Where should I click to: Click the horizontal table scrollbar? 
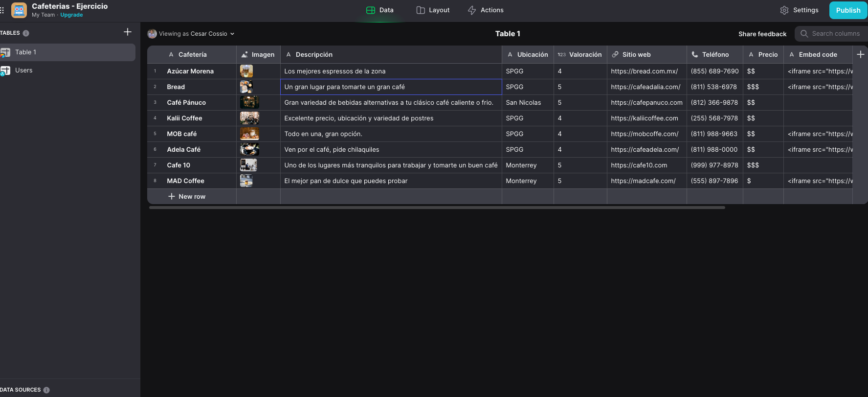pyautogui.click(x=437, y=208)
